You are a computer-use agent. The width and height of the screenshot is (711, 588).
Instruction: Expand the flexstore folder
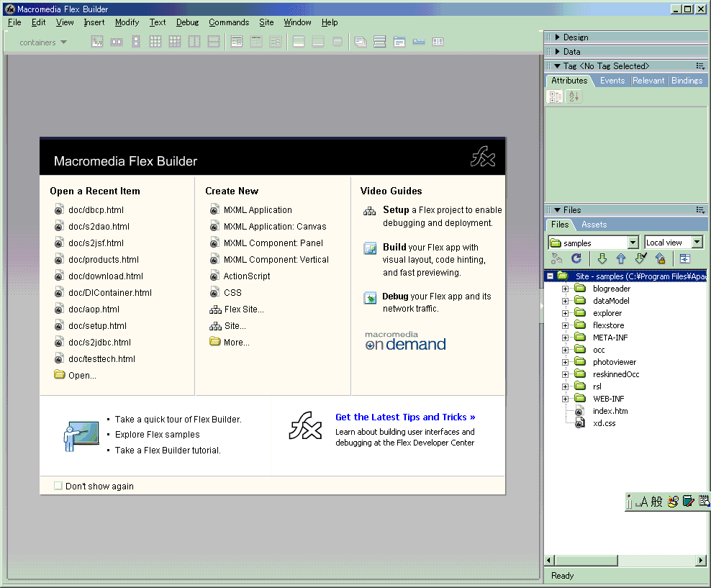pos(565,325)
